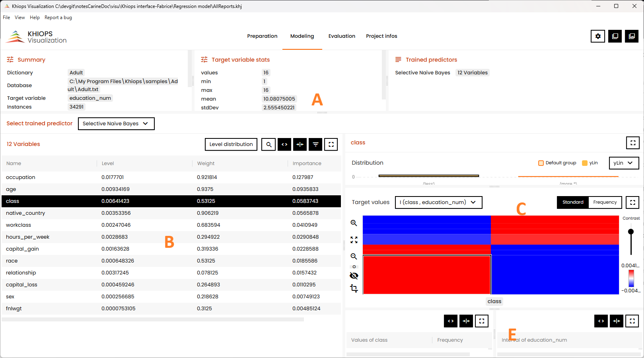Fullscreen the class panel
The height and width of the screenshot is (358, 644).
pyautogui.click(x=633, y=142)
